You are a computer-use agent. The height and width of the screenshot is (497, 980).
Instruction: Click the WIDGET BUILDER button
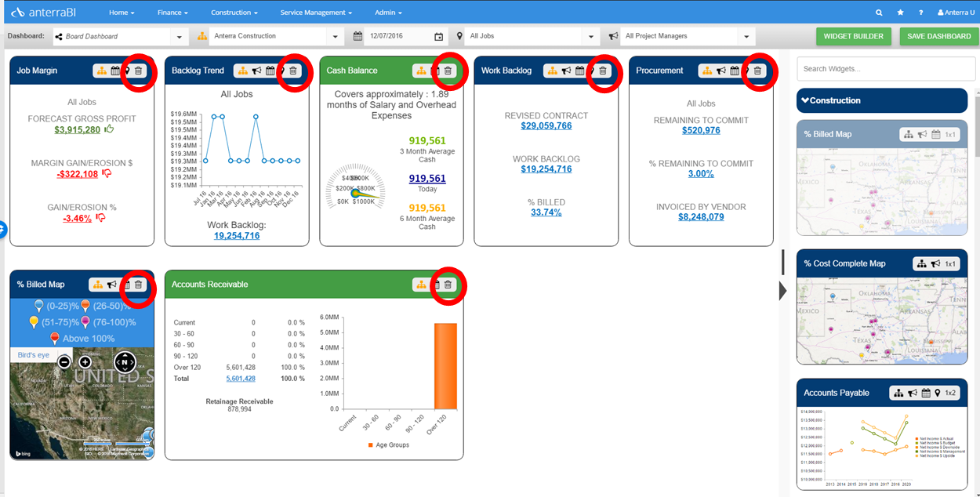pos(854,36)
